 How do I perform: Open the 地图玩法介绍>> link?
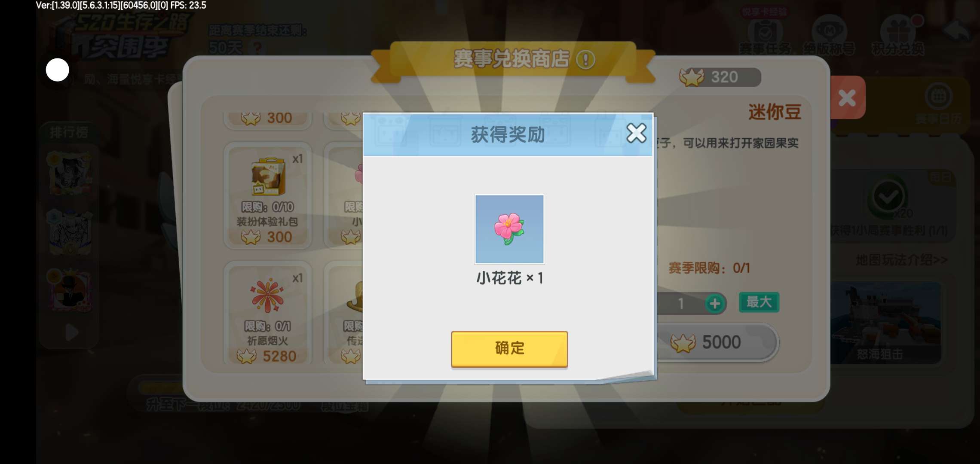pyautogui.click(x=901, y=260)
